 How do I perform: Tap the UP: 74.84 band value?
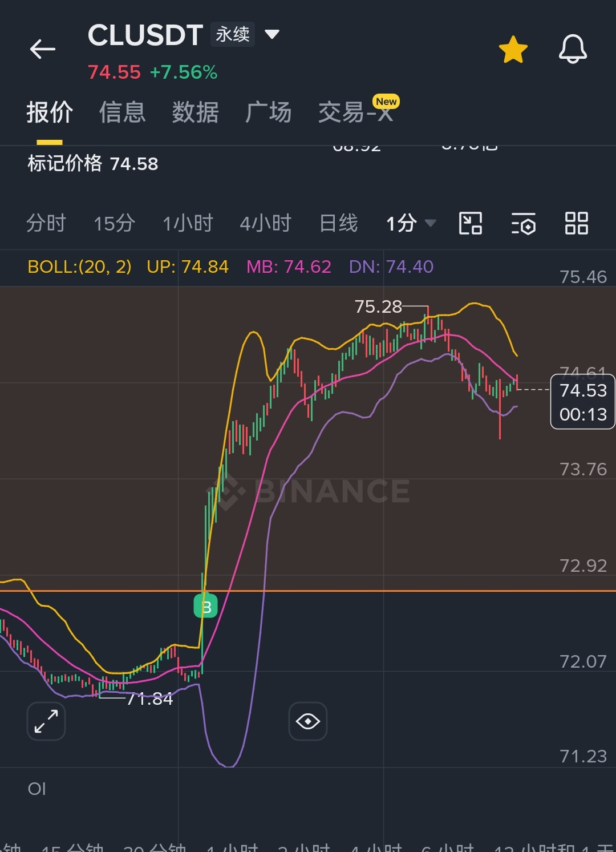pyautogui.click(x=188, y=266)
